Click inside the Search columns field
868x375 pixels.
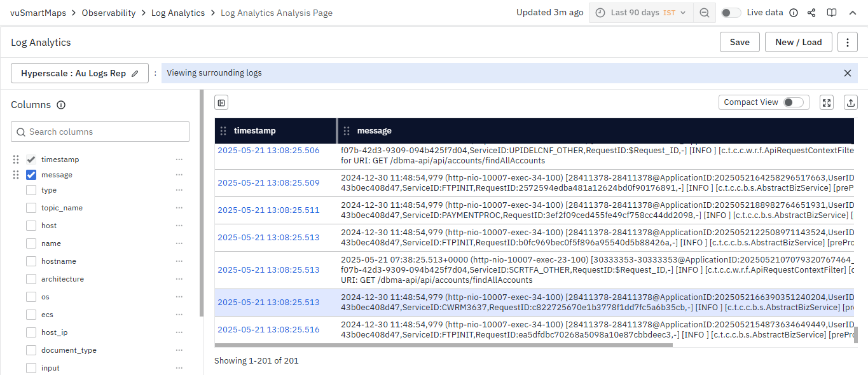click(102, 132)
